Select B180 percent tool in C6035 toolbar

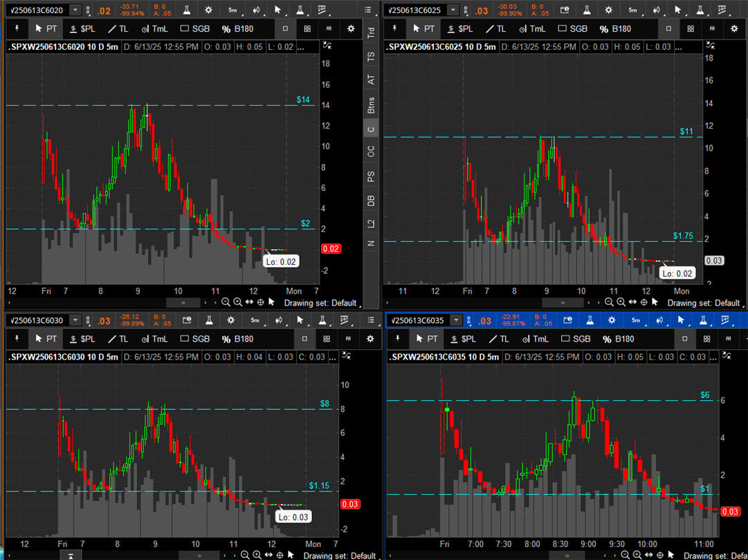coord(609,339)
